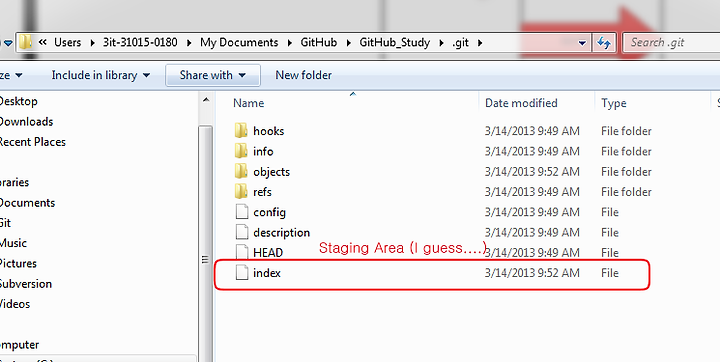The height and width of the screenshot is (362, 720).
Task: Sort files by Date modified column
Action: (521, 103)
